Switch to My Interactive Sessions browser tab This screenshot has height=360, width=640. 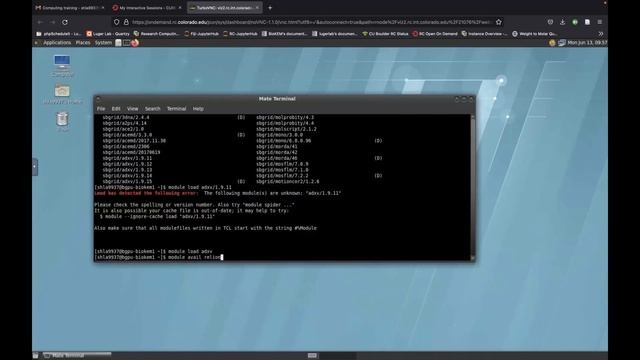pos(147,7)
